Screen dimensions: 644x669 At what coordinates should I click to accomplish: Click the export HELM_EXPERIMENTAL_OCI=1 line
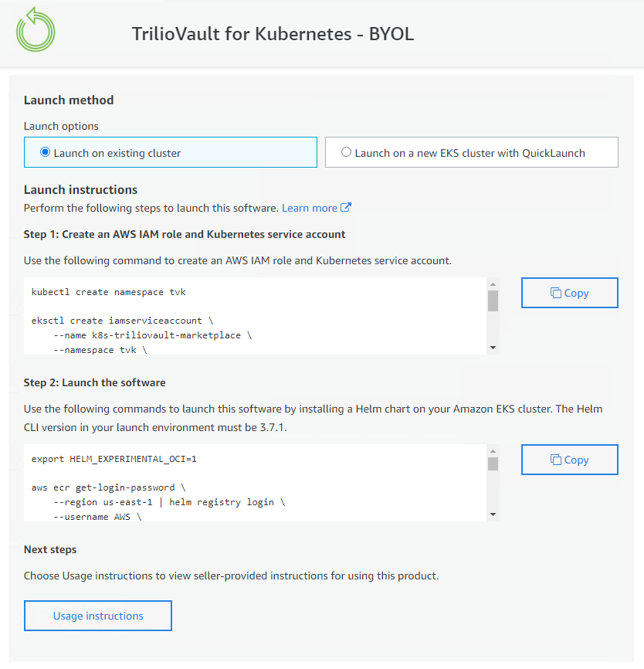(x=114, y=459)
